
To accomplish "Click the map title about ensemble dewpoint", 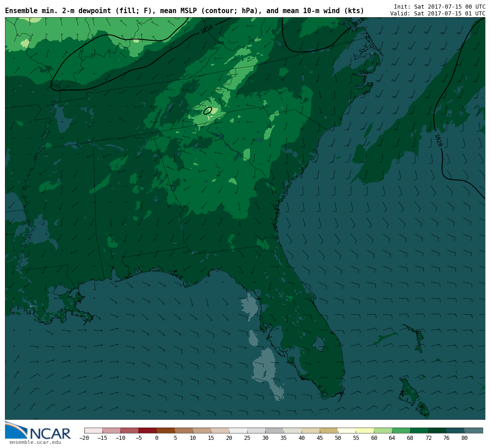I will click(184, 11).
